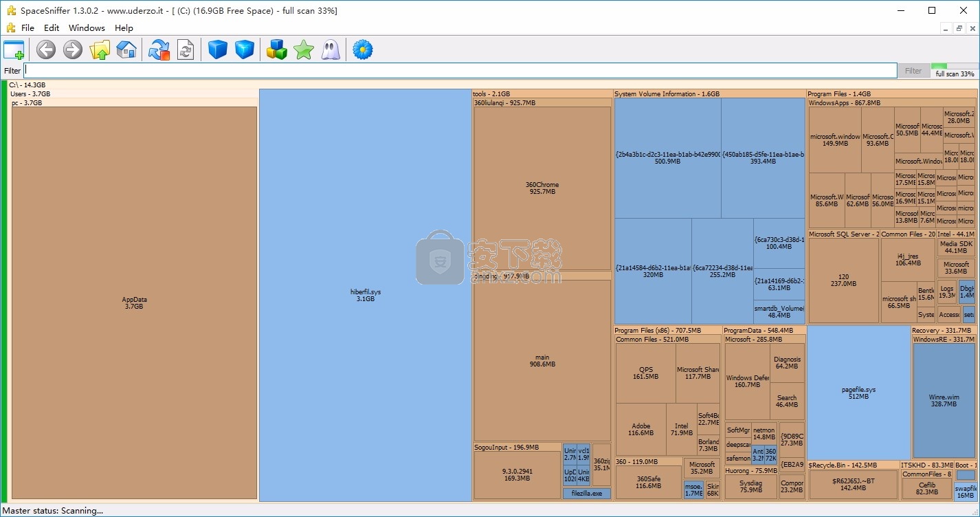Viewport: 980px width, 517px height.
Task: Select the 320MB restore point block
Action: pos(653,271)
